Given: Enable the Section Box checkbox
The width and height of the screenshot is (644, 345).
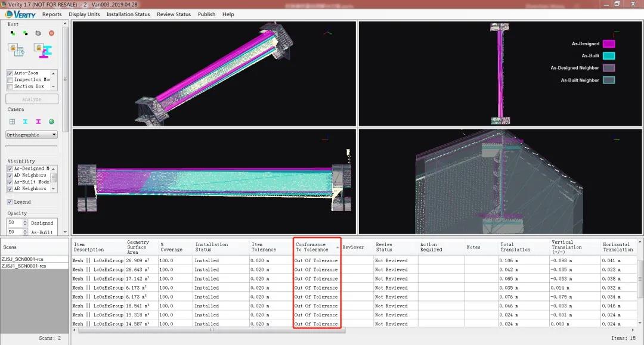Looking at the screenshot, I should (x=10, y=86).
